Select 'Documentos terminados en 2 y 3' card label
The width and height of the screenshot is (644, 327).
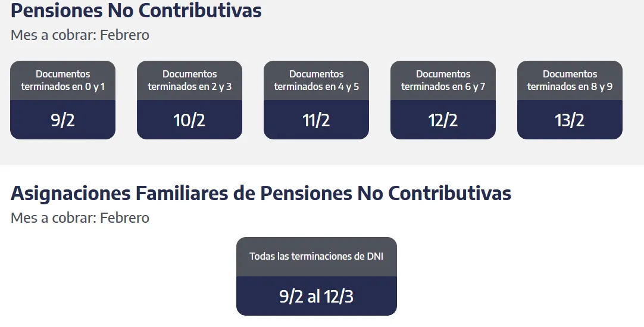point(190,80)
